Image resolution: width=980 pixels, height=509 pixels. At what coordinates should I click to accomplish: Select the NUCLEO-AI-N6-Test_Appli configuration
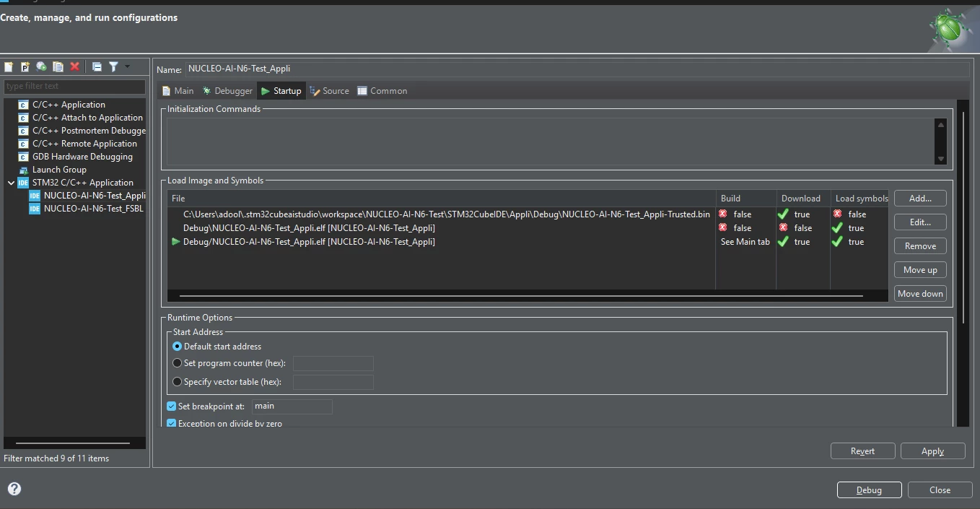point(87,196)
